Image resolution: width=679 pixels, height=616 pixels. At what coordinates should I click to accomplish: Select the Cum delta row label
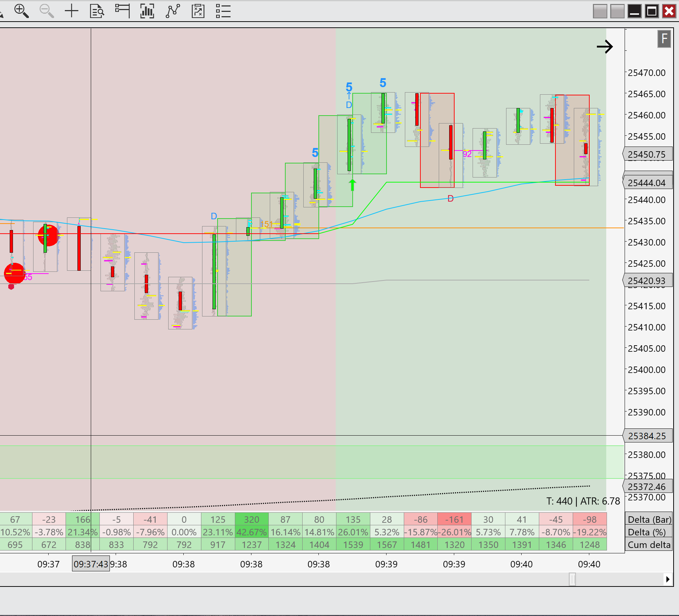(649, 545)
